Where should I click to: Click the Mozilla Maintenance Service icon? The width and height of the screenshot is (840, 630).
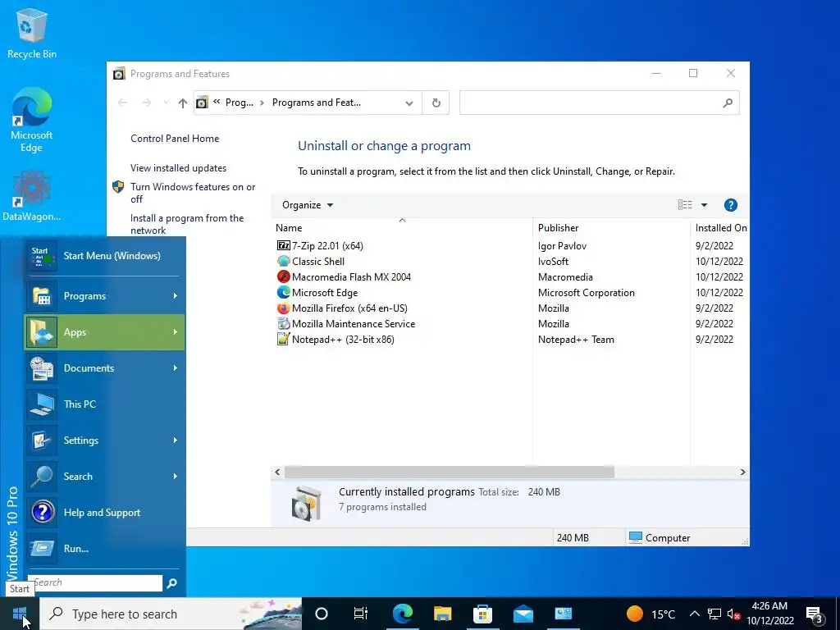click(283, 323)
